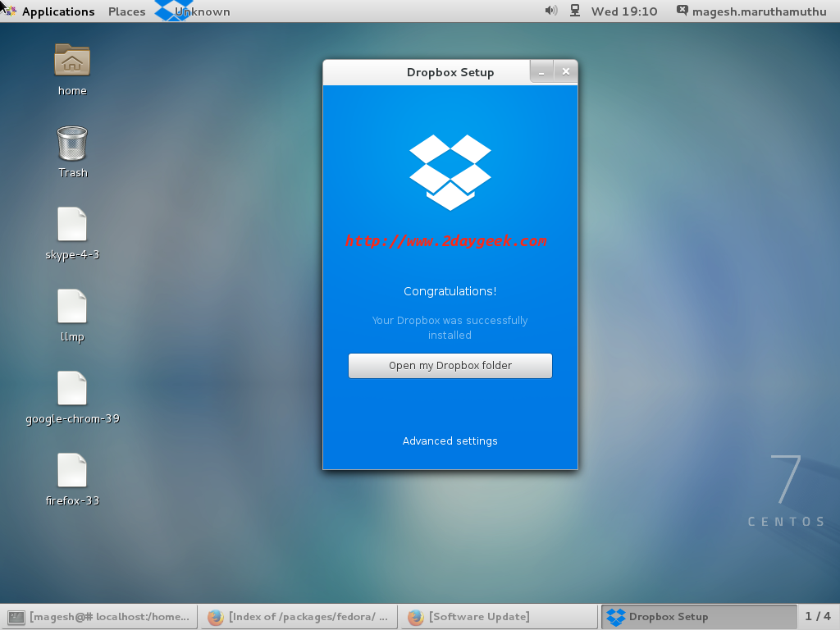Click the volume speaker icon in top panel
Screen dimensions: 840x630
tap(550, 11)
